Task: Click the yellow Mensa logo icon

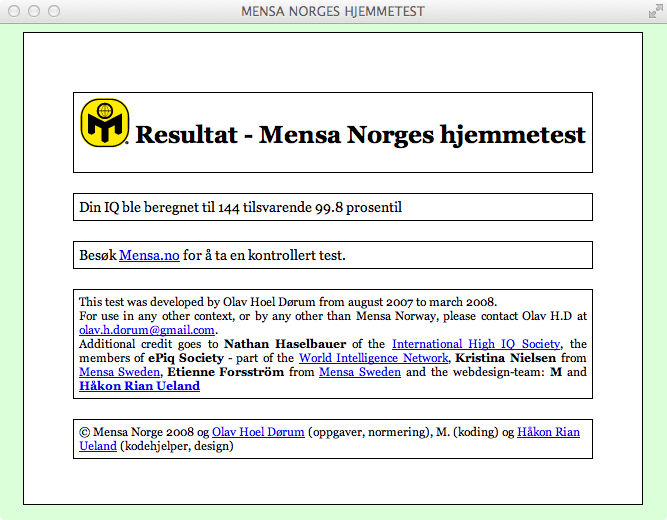Action: pos(105,123)
